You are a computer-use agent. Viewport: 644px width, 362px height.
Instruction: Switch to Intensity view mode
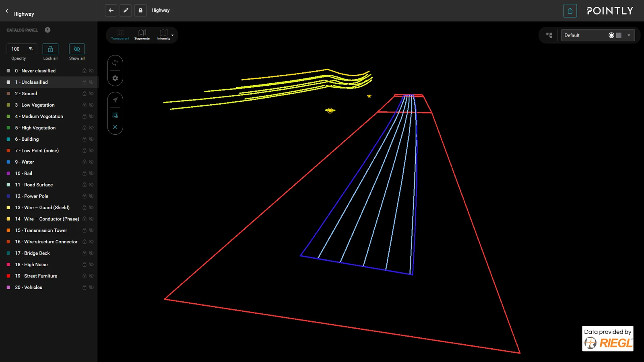coord(164,35)
